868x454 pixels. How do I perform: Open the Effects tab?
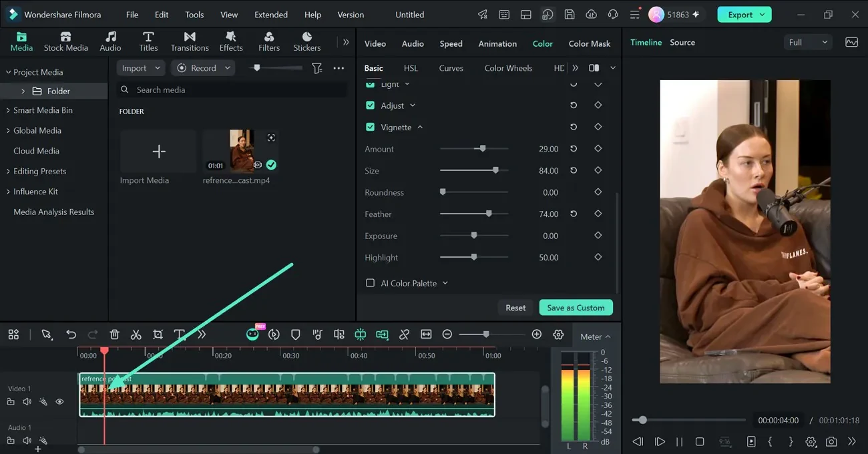[231, 41]
